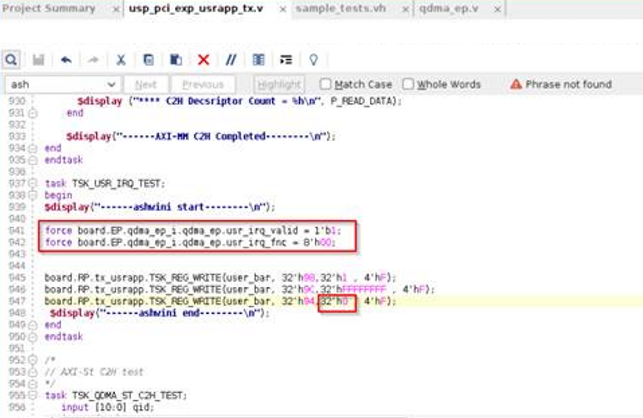
Task: Enable the Match Case checkbox
Action: pos(326,85)
